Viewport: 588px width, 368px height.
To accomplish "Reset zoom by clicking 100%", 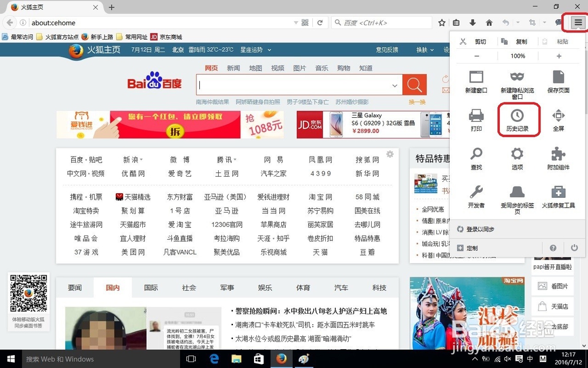I will tap(517, 56).
